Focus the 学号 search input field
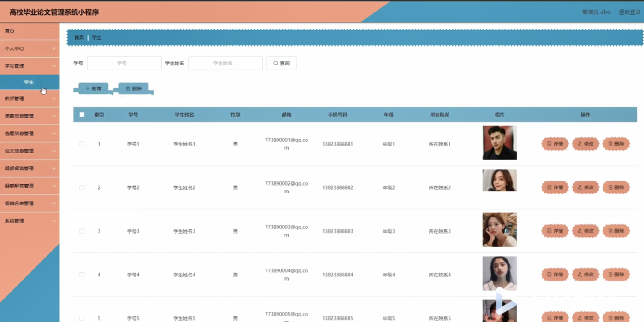This screenshot has height=322, width=644. [124, 63]
